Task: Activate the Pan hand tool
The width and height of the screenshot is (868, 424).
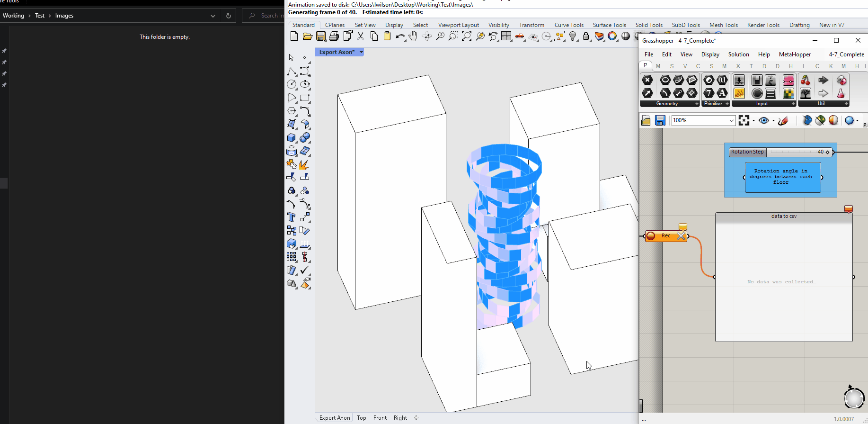Action: pos(413,36)
